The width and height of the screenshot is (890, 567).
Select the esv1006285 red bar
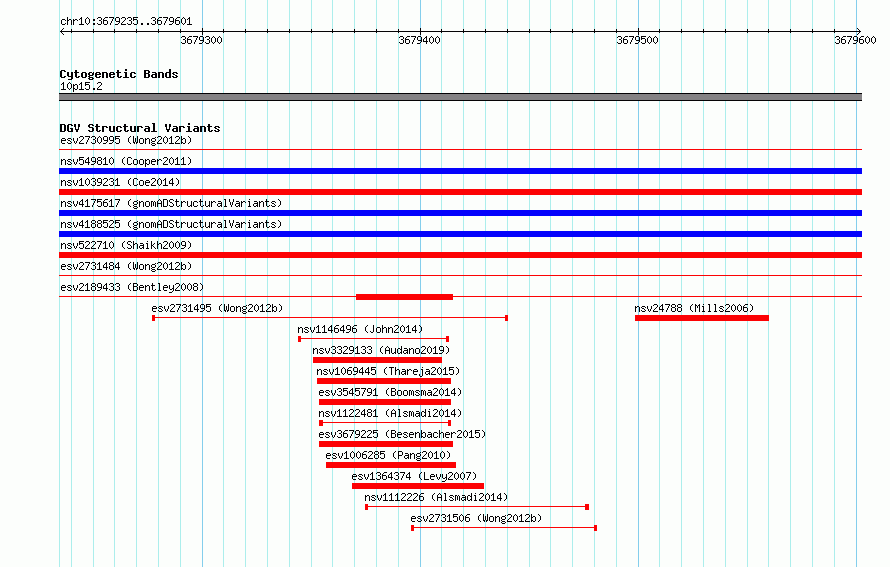[x=391, y=465]
